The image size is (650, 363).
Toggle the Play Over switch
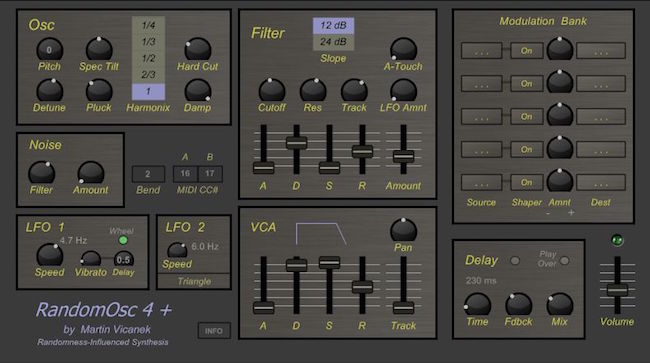point(564,261)
